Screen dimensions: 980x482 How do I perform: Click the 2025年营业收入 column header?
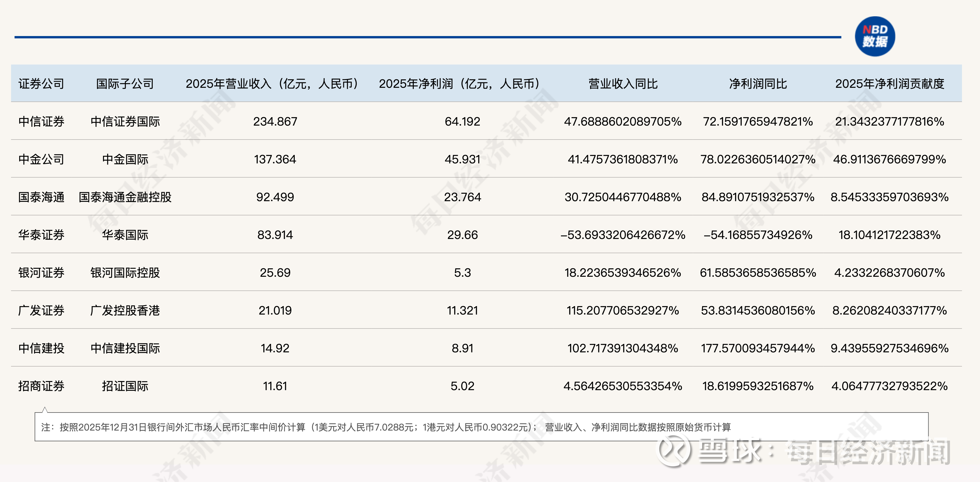tap(272, 84)
